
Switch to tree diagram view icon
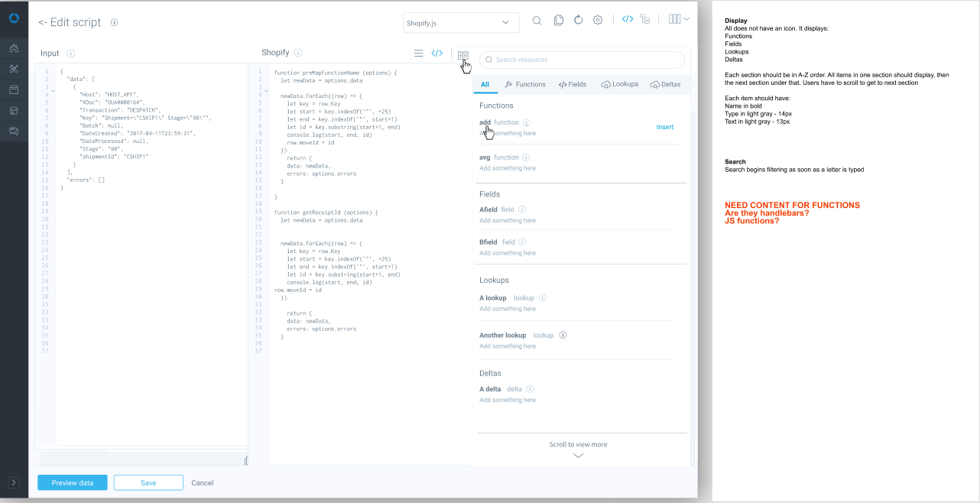(x=645, y=20)
